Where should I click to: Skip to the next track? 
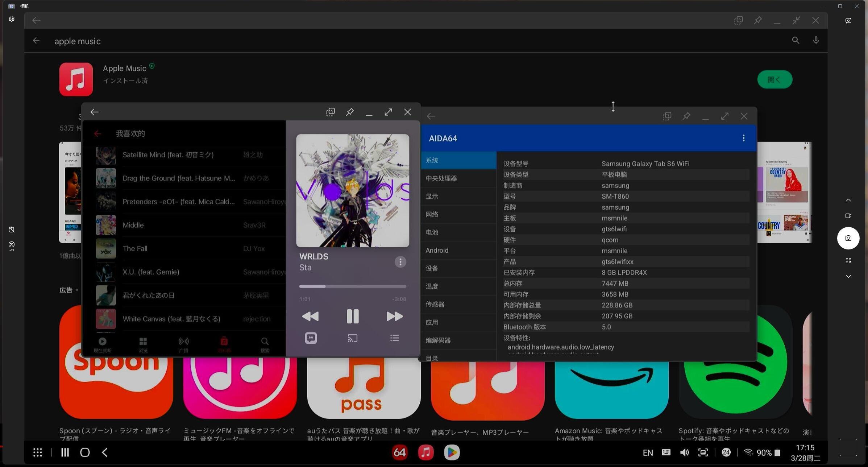(394, 316)
